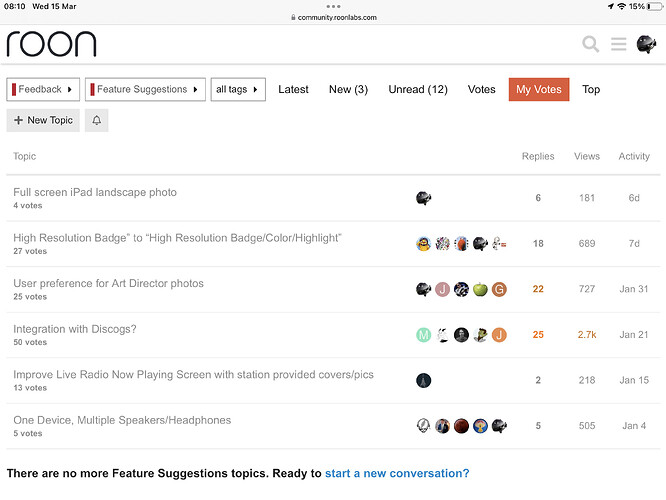Open user profile avatar in header

(646, 44)
